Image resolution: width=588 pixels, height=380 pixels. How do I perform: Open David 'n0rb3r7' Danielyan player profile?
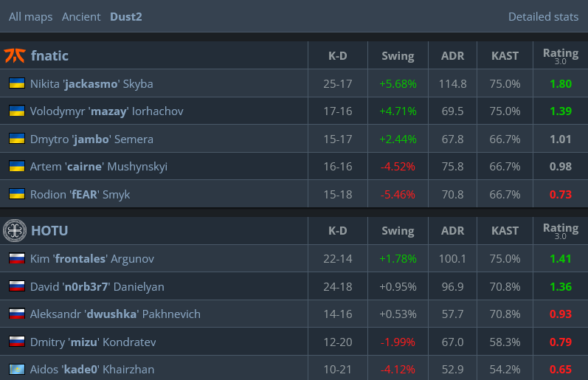point(97,286)
